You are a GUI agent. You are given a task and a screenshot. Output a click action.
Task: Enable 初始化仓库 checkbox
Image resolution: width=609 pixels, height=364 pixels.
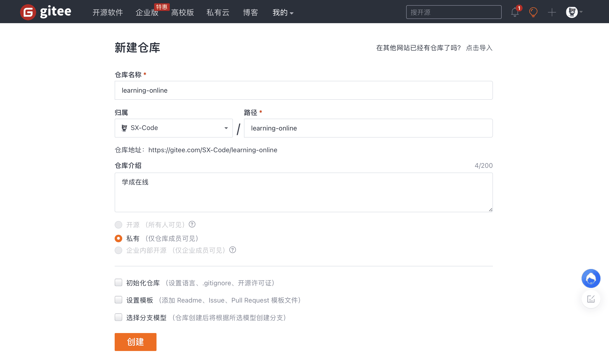pyautogui.click(x=118, y=282)
